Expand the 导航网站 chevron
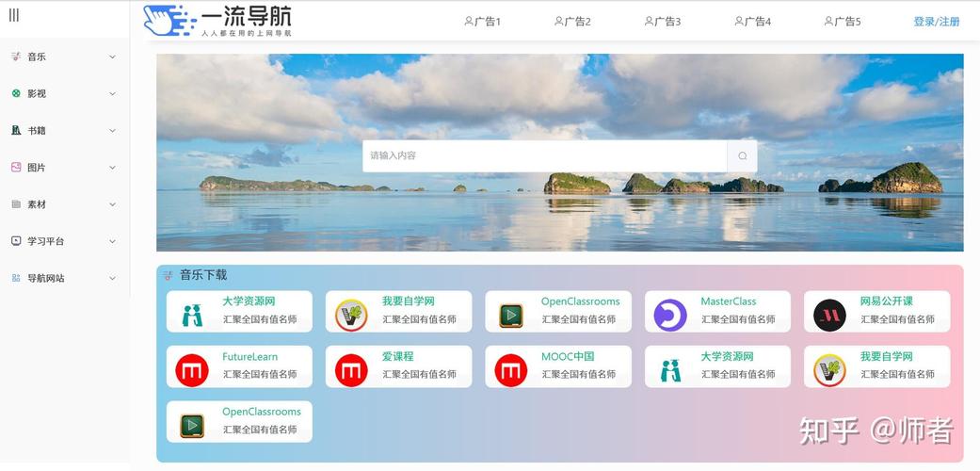 click(113, 278)
